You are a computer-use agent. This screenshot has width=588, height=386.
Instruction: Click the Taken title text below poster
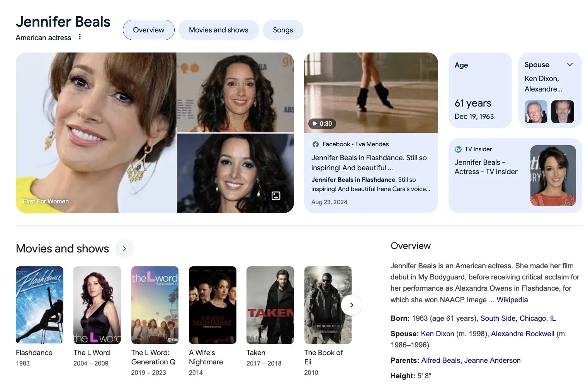[256, 352]
